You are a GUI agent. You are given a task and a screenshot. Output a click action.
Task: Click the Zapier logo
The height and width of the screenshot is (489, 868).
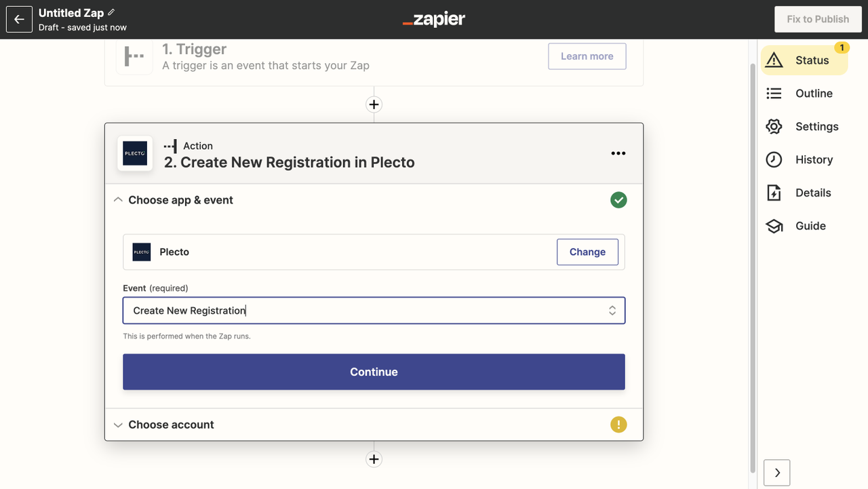434,20
